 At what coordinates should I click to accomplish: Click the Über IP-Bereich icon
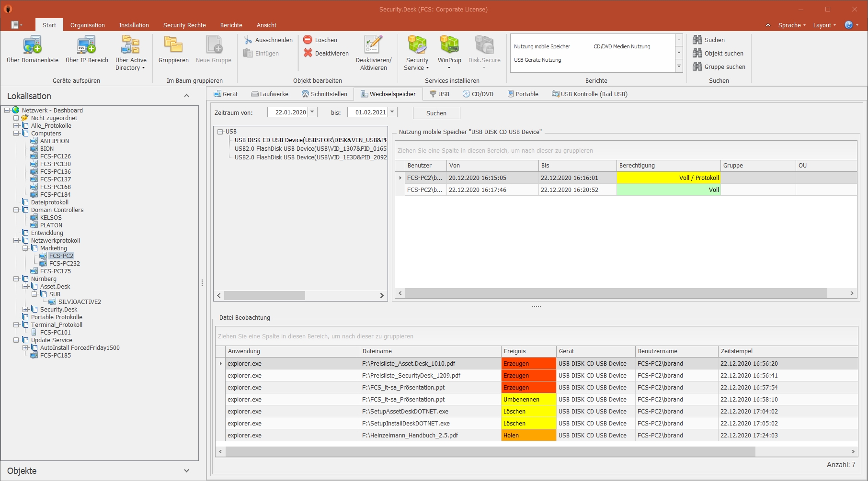[x=87, y=45]
